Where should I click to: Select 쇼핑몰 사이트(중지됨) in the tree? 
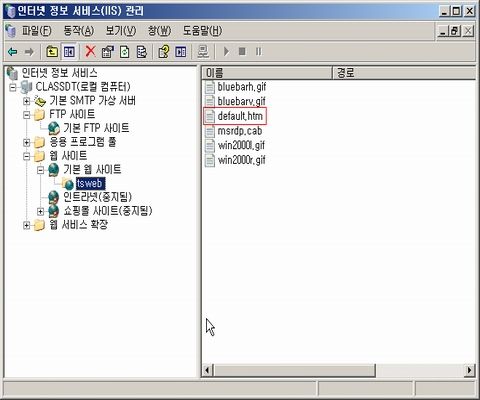pos(108,211)
